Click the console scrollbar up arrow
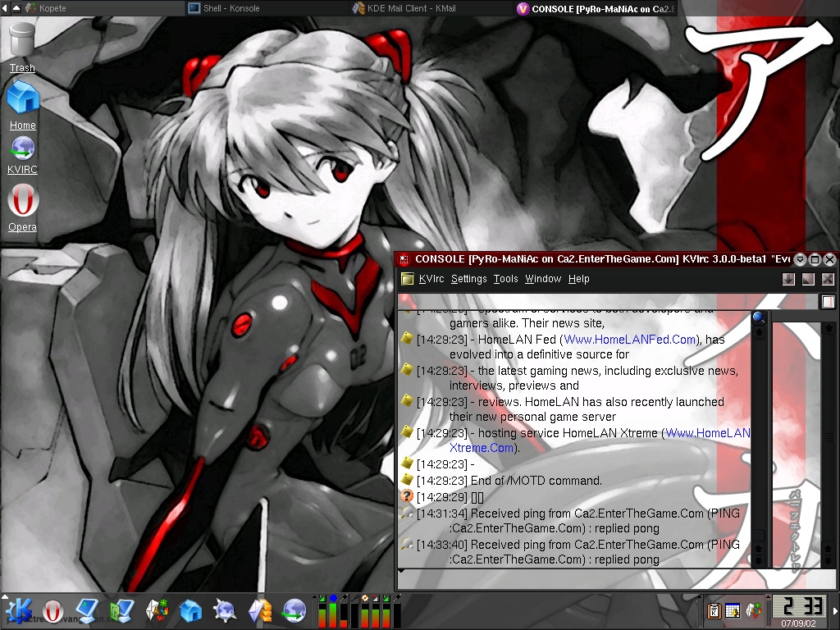Screen dimensions: 840x630 (759, 332)
